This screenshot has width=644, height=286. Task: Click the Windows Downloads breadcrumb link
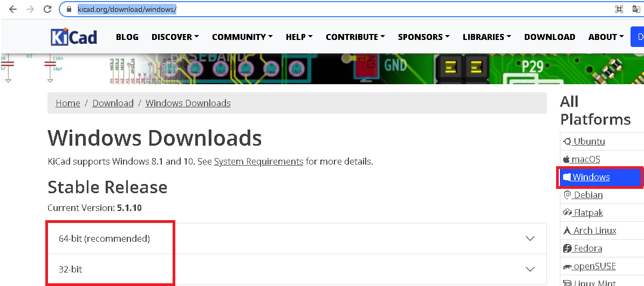188,103
